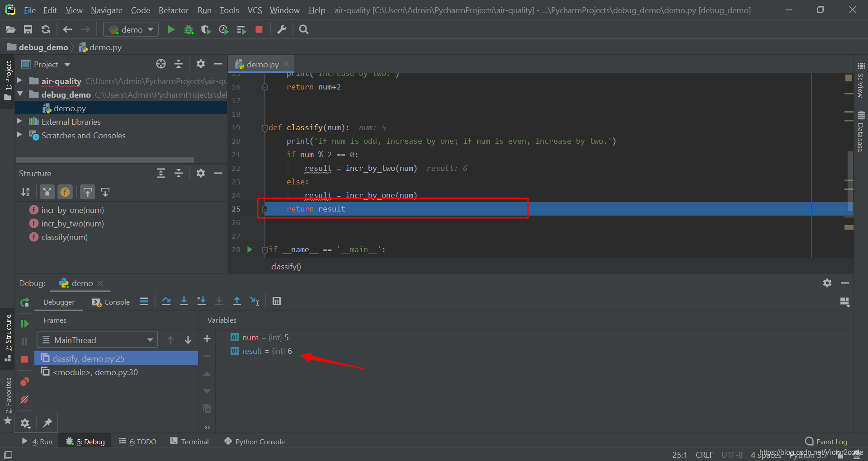Expand Scratches and Consoles node

click(x=19, y=135)
